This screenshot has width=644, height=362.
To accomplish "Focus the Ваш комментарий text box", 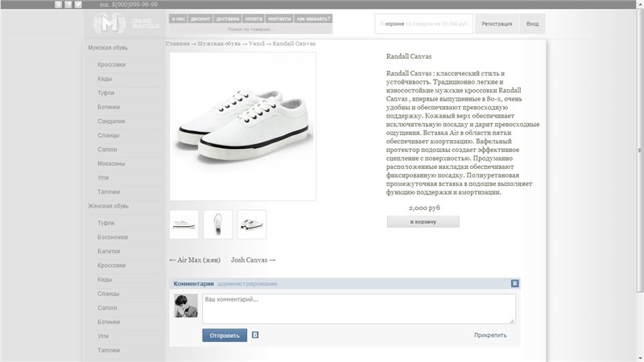I will click(358, 309).
